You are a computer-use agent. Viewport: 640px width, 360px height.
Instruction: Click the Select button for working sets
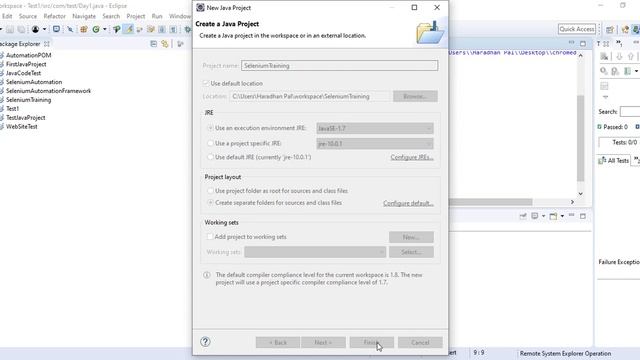coord(411,252)
